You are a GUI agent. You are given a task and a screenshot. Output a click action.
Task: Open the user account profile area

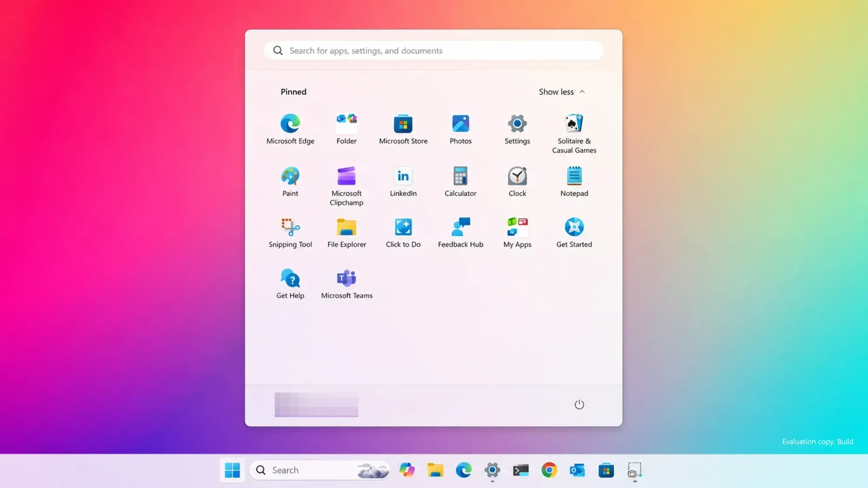316,405
